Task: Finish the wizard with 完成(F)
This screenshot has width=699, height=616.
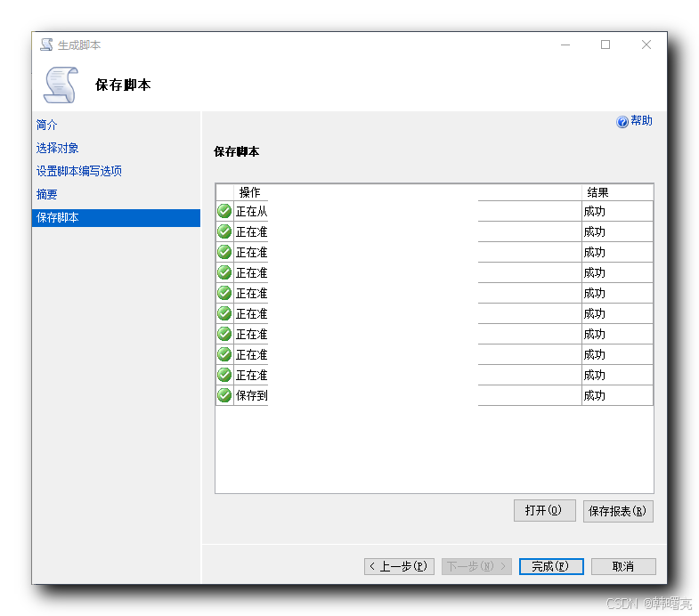Action: click(551, 566)
